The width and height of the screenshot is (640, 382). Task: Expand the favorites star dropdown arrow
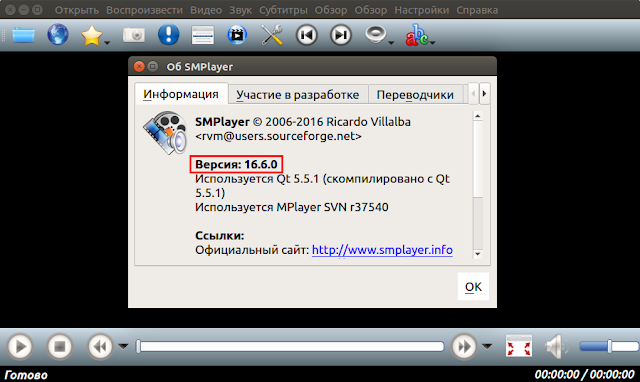pos(107,42)
